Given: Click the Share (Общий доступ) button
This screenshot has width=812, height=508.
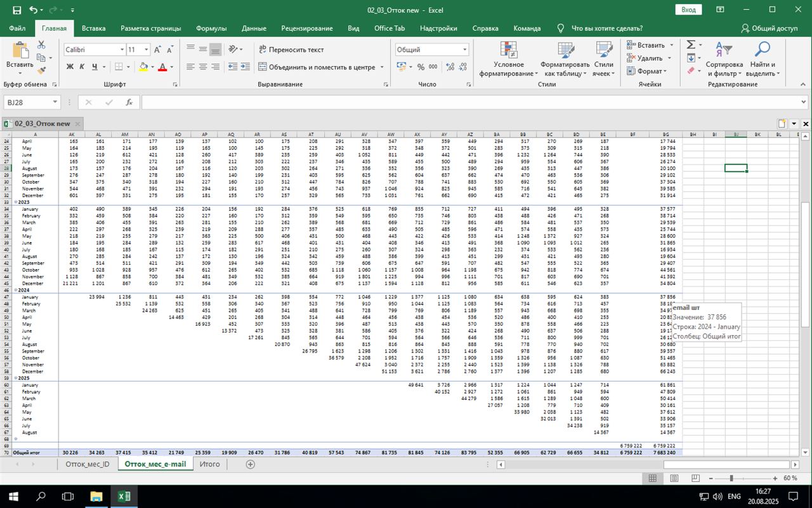Looking at the screenshot, I should [x=769, y=28].
